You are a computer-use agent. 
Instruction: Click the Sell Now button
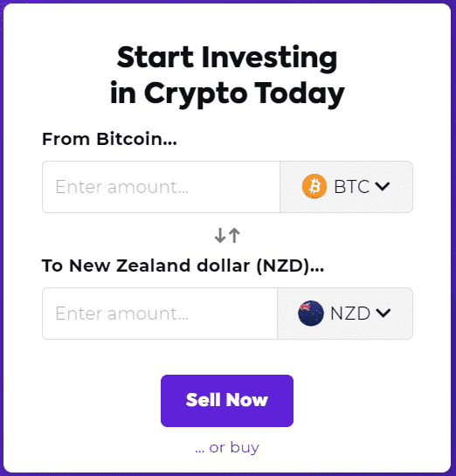pyautogui.click(x=227, y=401)
